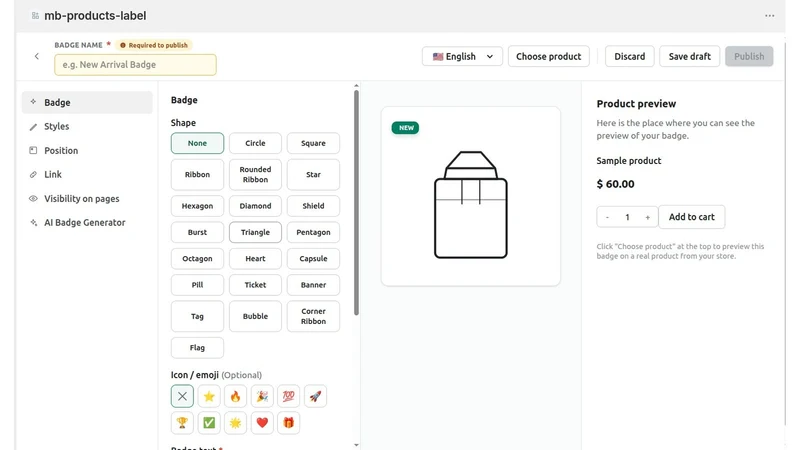
Task: Click the sample product bag image
Action: pos(470,205)
